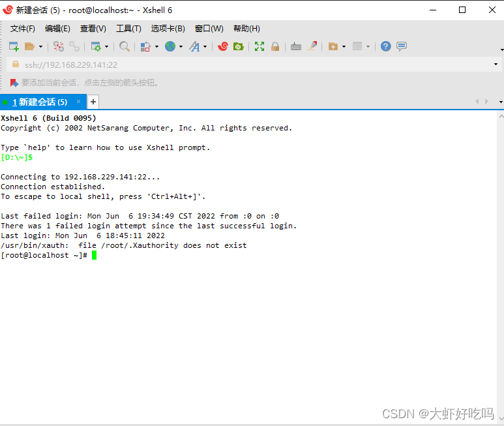Expand the New Folder dropdown arrow
Image resolution: width=504 pixels, height=426 pixels.
pyautogui.click(x=344, y=46)
